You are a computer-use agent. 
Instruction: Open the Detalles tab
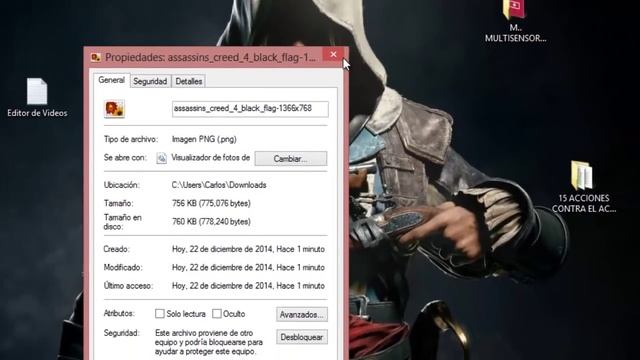coord(189,81)
